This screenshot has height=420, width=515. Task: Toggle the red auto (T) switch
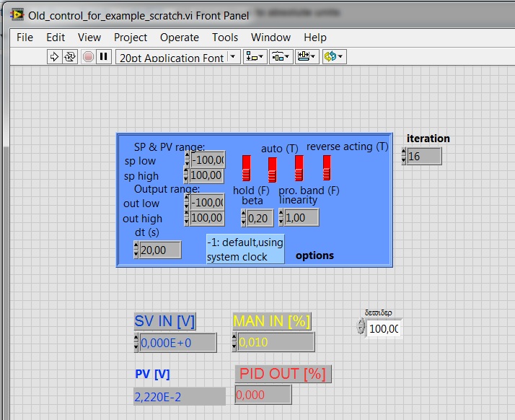click(272, 170)
